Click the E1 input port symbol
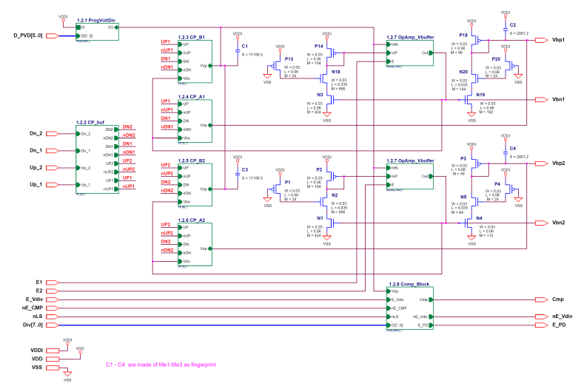Screen dimensions: 581x392 point(53,283)
